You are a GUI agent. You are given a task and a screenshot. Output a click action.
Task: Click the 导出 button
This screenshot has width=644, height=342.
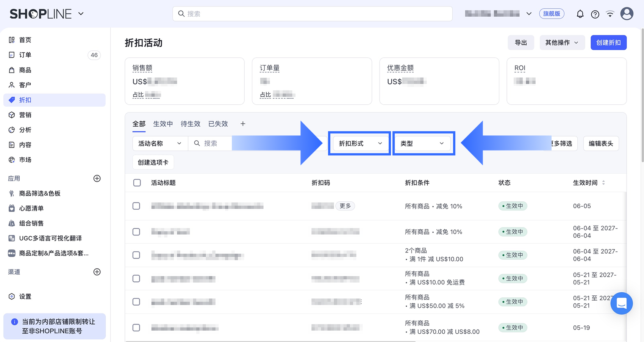[x=521, y=42]
